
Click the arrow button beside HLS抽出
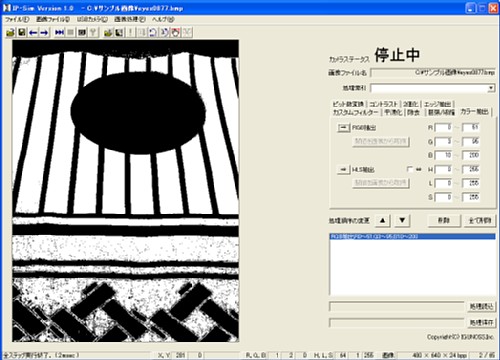[x=343, y=170]
